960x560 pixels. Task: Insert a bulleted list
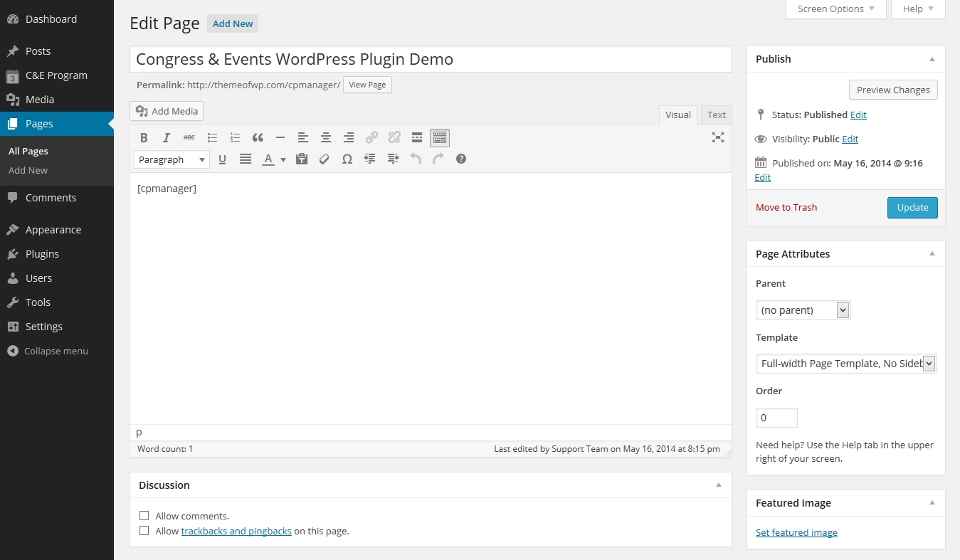tap(212, 137)
